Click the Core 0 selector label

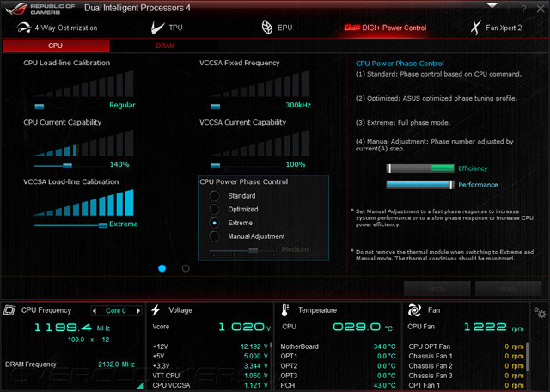[x=116, y=311]
